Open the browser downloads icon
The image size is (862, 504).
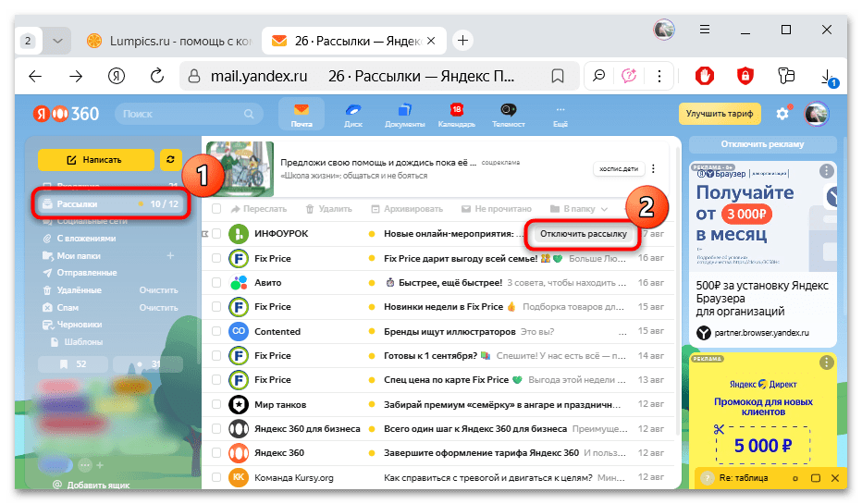point(828,77)
